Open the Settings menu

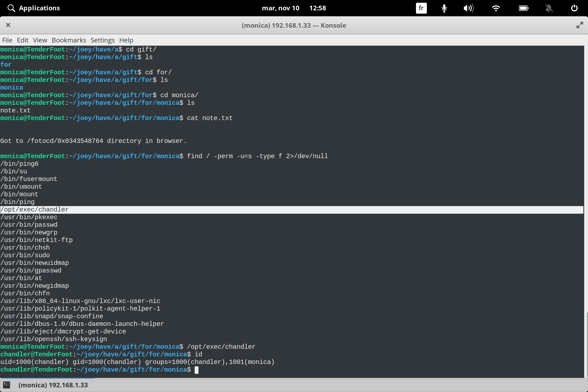102,40
